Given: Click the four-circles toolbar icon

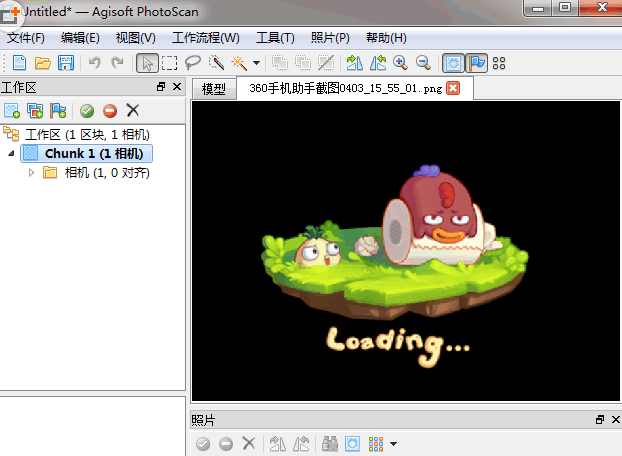Looking at the screenshot, I should point(499,63).
